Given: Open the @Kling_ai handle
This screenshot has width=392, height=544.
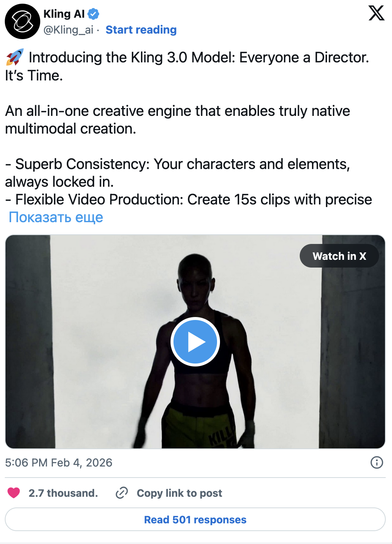Looking at the screenshot, I should point(68,30).
